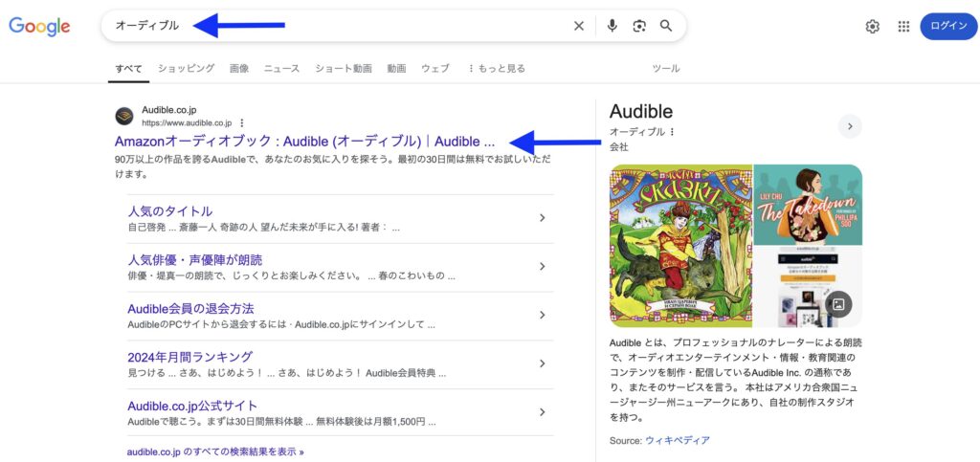Switch to ショート動画 tab
980x462 pixels.
tap(344, 69)
